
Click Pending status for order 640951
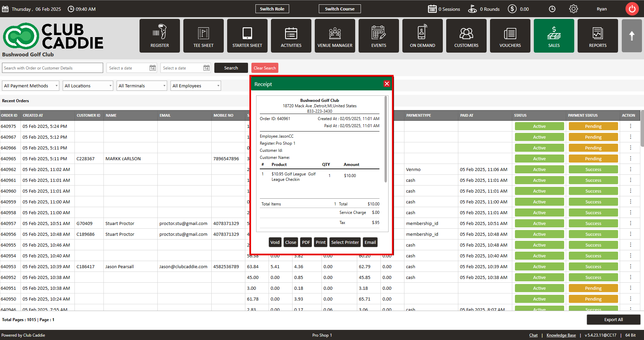(x=593, y=288)
